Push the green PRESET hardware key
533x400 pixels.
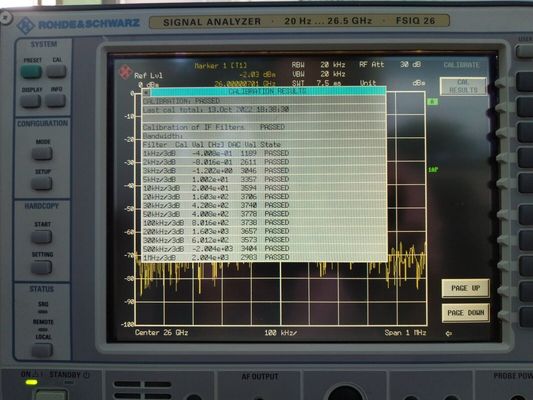point(31,72)
